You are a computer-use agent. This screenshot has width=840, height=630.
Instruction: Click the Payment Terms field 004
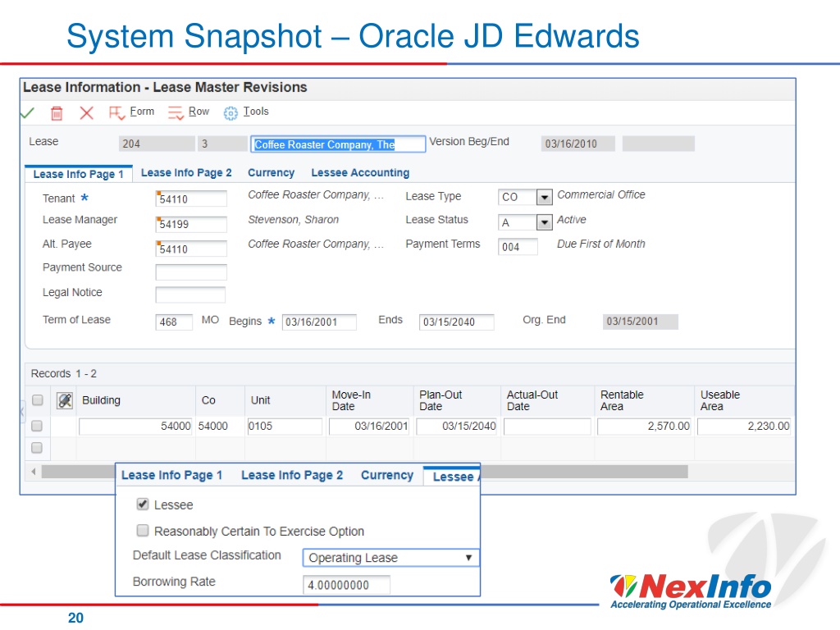(518, 247)
